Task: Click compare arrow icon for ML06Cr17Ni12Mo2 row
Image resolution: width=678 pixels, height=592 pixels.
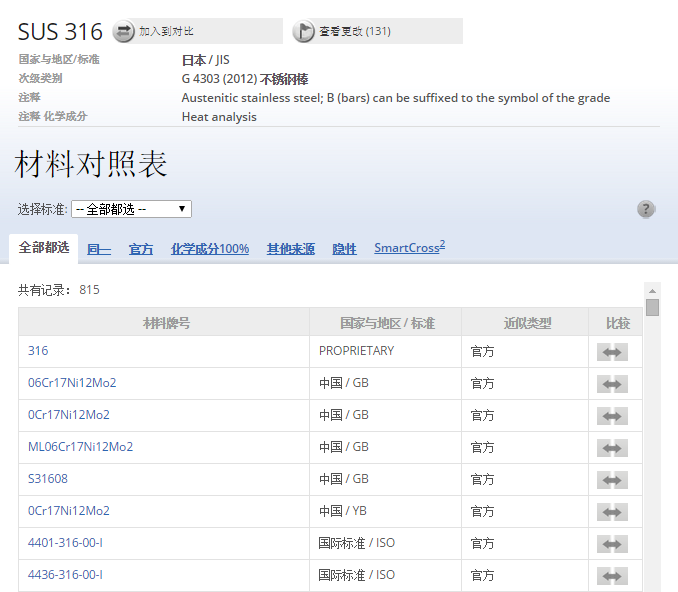Action: [x=612, y=448]
